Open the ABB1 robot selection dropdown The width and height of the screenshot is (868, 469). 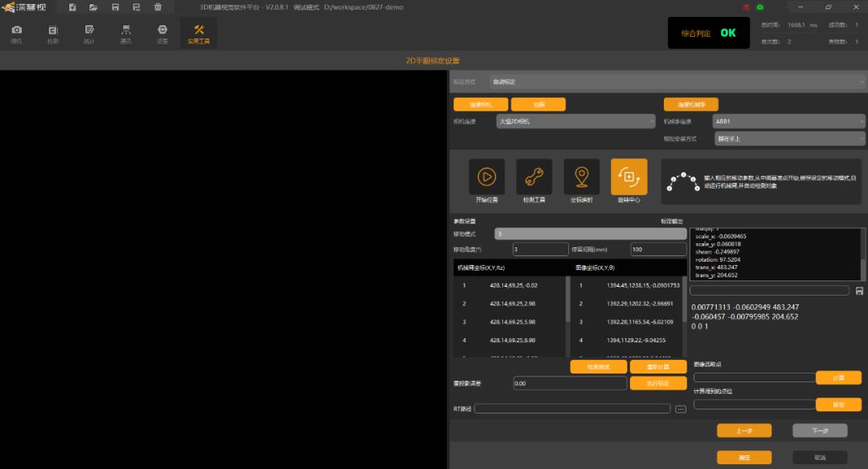coord(788,120)
